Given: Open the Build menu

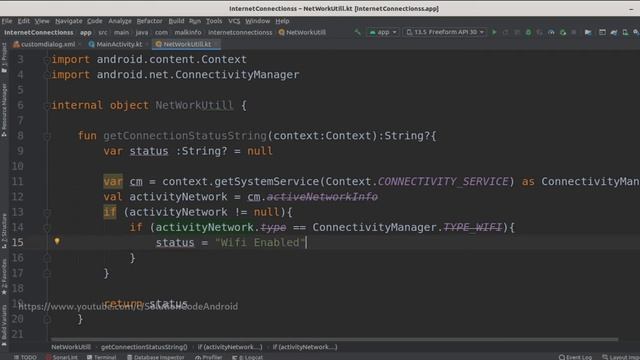Looking at the screenshot, I should (x=176, y=21).
